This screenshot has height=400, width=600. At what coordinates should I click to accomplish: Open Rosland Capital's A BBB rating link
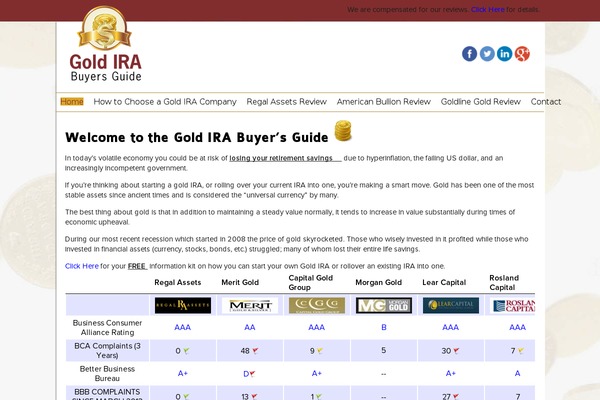coord(517,373)
